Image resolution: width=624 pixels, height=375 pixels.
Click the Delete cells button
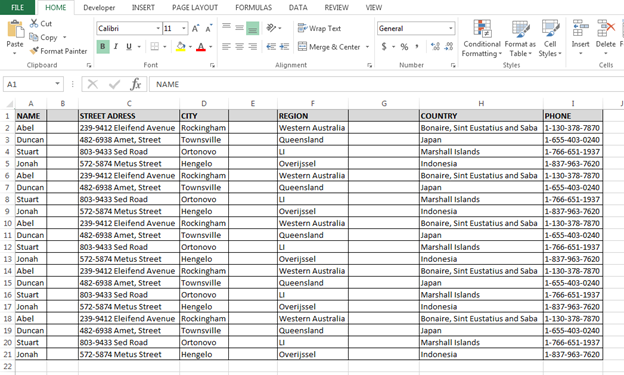[x=606, y=36]
